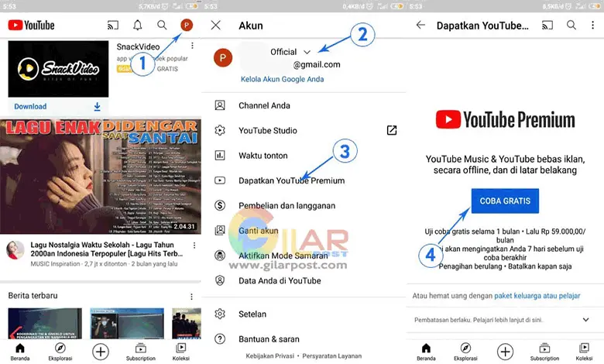The height and width of the screenshot is (364, 604).
Task: Open Bantuan & saran item
Action: [303, 339]
